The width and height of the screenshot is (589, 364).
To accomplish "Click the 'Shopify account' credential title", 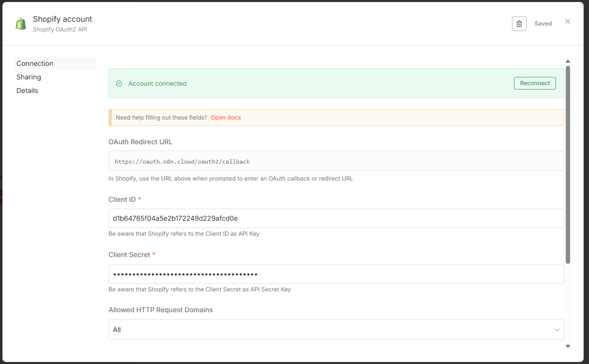I will 62,19.
